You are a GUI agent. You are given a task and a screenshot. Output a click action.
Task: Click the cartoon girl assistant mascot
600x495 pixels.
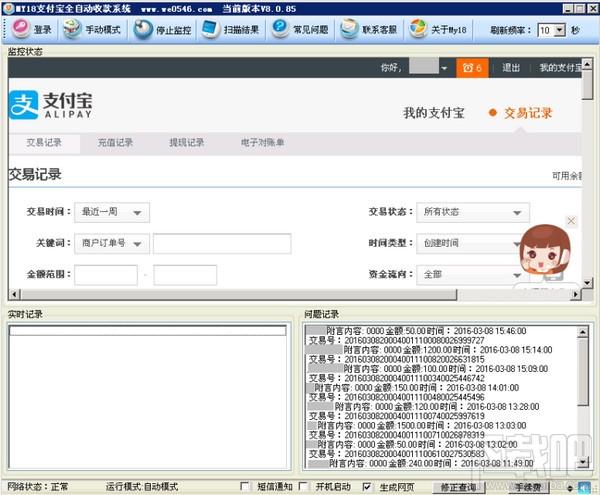pyautogui.click(x=545, y=251)
